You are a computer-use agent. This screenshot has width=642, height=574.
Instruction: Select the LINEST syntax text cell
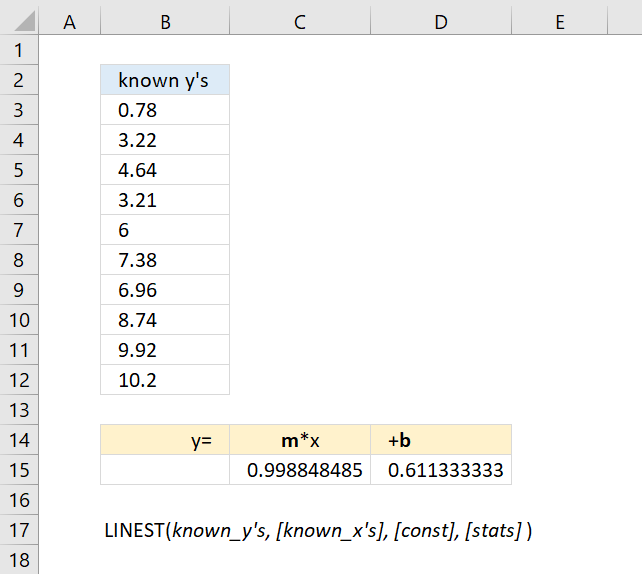pos(318,530)
